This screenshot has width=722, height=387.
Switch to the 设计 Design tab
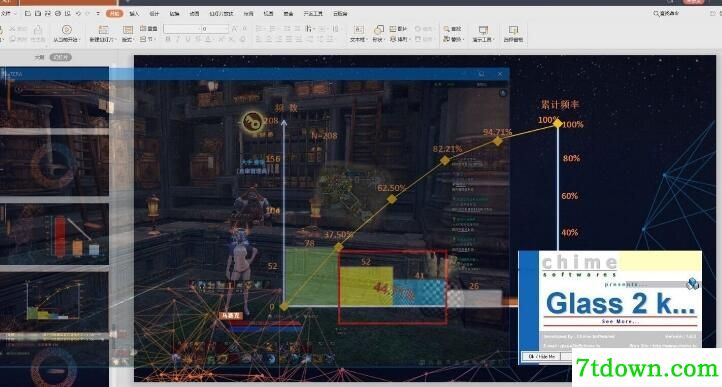(154, 14)
